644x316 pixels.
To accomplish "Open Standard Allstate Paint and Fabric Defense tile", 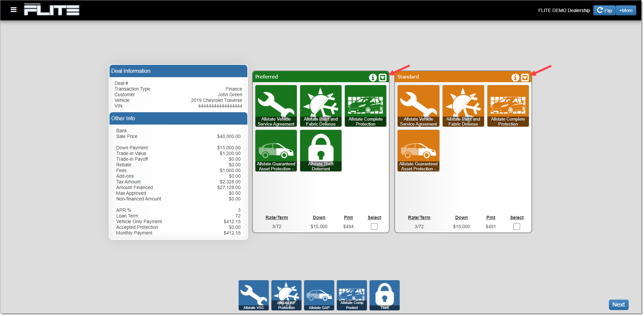I will point(463,106).
